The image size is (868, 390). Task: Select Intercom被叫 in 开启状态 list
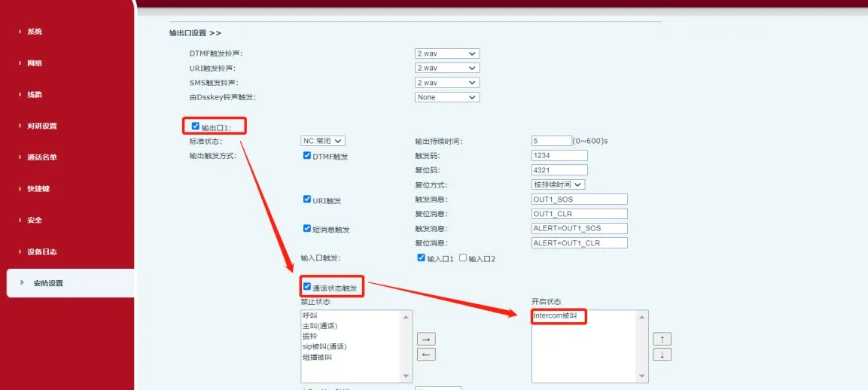coord(556,316)
